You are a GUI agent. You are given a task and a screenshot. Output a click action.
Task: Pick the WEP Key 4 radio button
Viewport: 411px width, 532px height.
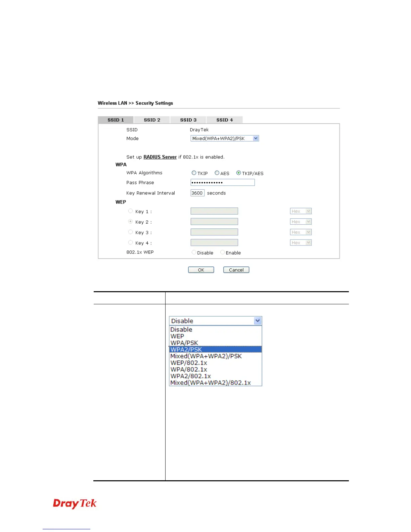click(x=131, y=242)
